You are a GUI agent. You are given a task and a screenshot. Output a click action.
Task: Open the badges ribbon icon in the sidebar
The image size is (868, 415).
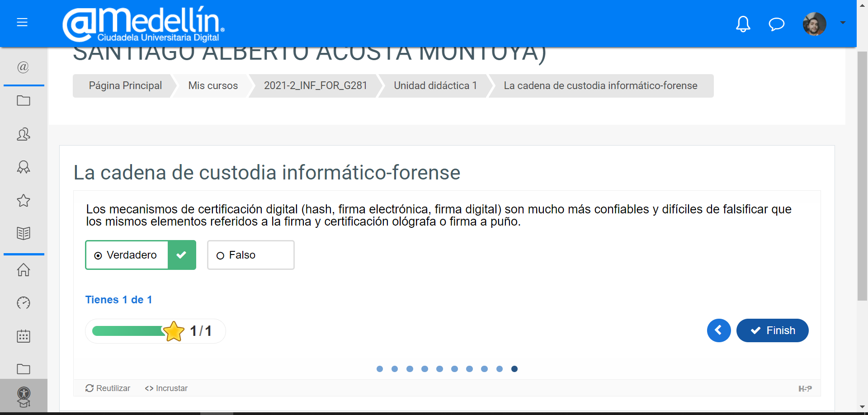24,167
